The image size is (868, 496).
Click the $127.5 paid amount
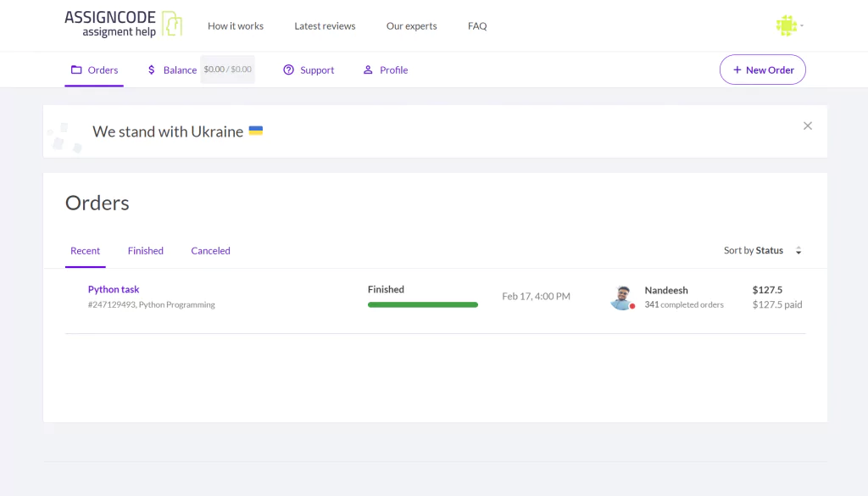click(777, 304)
